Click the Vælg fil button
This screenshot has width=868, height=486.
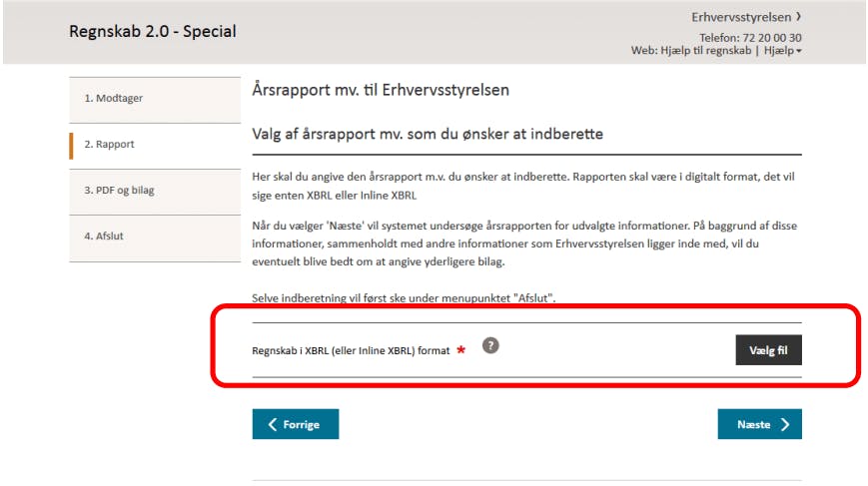click(768, 350)
